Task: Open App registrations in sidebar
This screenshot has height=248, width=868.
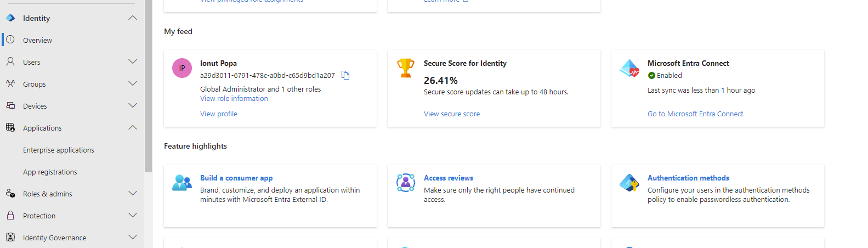Action: (50, 172)
